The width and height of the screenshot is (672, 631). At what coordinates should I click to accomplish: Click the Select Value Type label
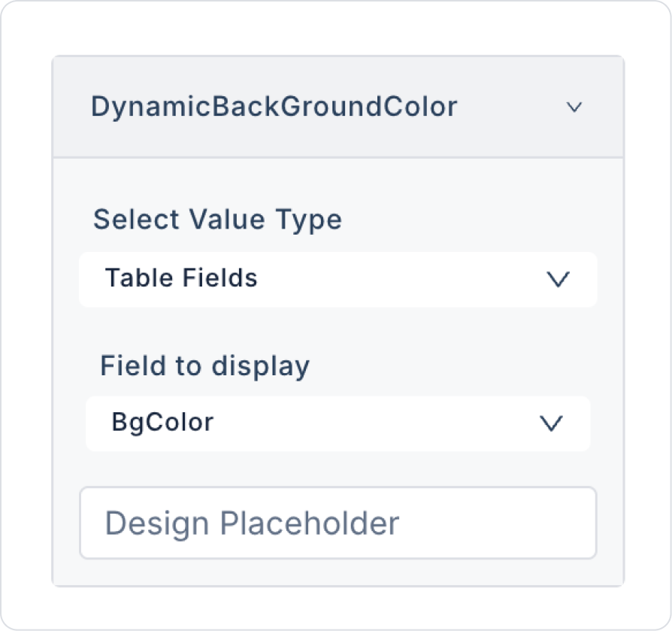tap(217, 220)
